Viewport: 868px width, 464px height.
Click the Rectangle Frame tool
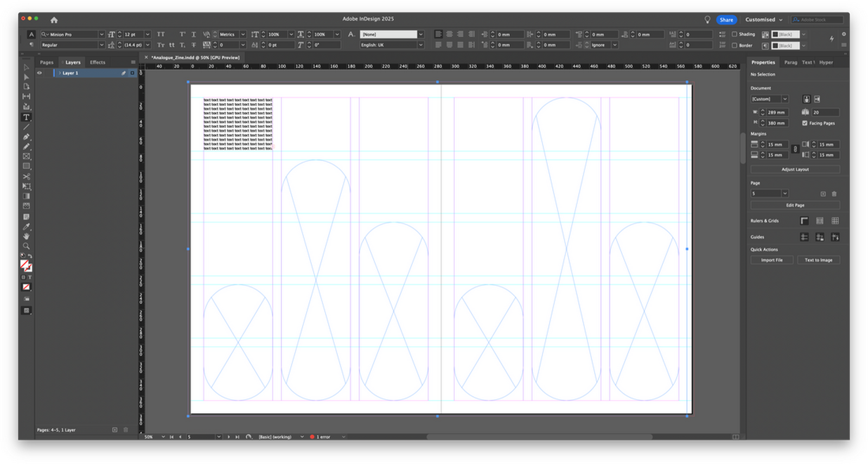(x=26, y=156)
